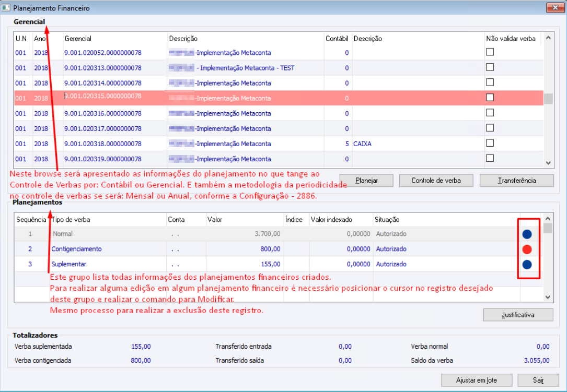The image size is (567, 392).
Task: Select the Contigenciamento planning row
Action: [279, 250]
